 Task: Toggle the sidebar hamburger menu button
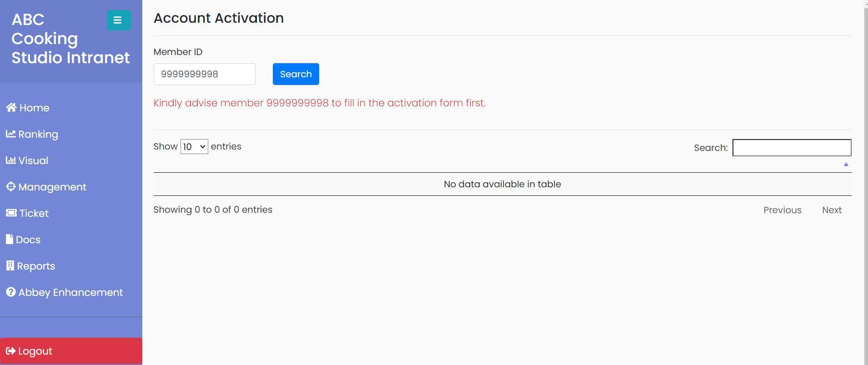tap(119, 20)
